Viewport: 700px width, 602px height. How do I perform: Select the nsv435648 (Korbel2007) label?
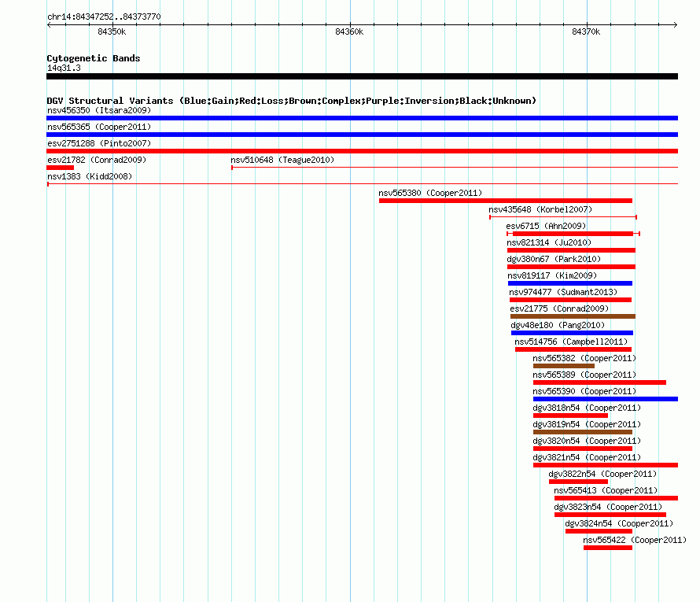[540, 209]
